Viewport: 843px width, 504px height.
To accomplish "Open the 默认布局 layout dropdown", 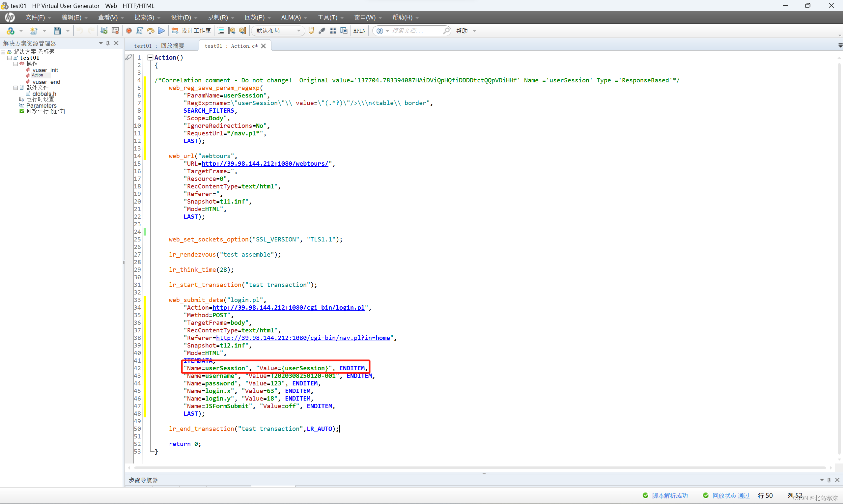I will [298, 31].
